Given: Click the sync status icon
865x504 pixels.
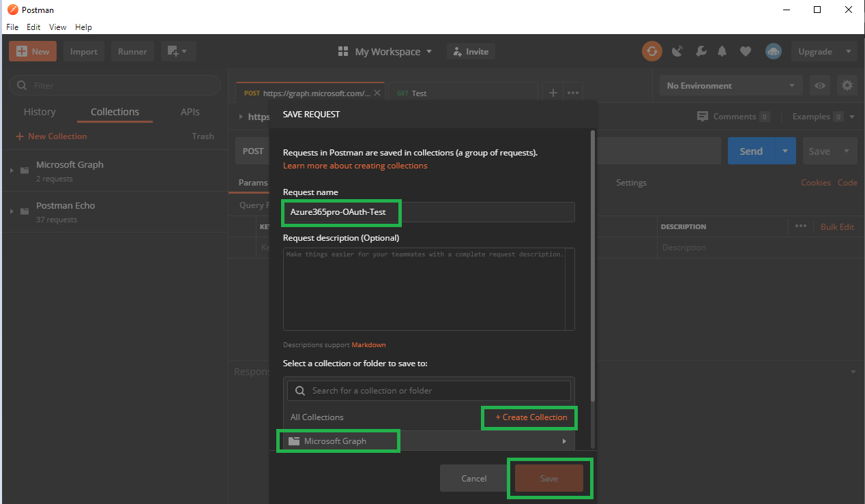Looking at the screenshot, I should point(651,51).
